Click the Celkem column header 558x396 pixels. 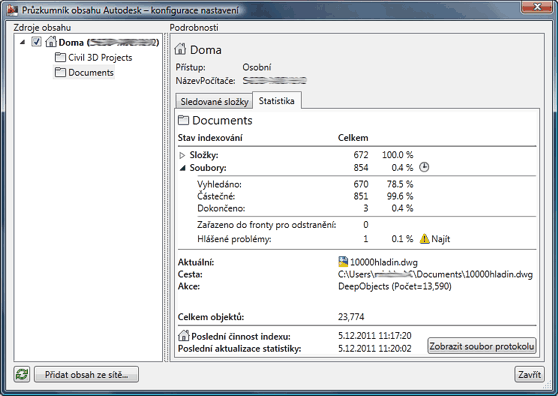click(353, 138)
